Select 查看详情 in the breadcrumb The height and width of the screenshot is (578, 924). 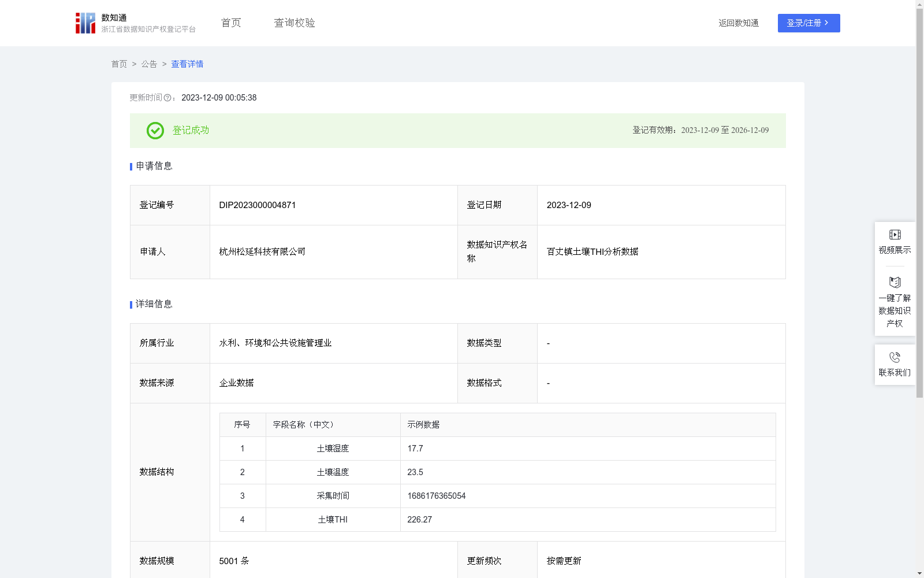(x=187, y=64)
